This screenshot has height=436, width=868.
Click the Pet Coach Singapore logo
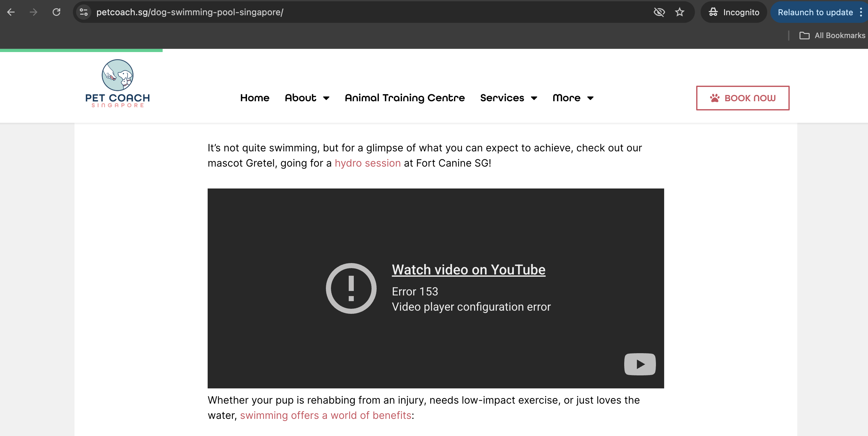pos(117,83)
